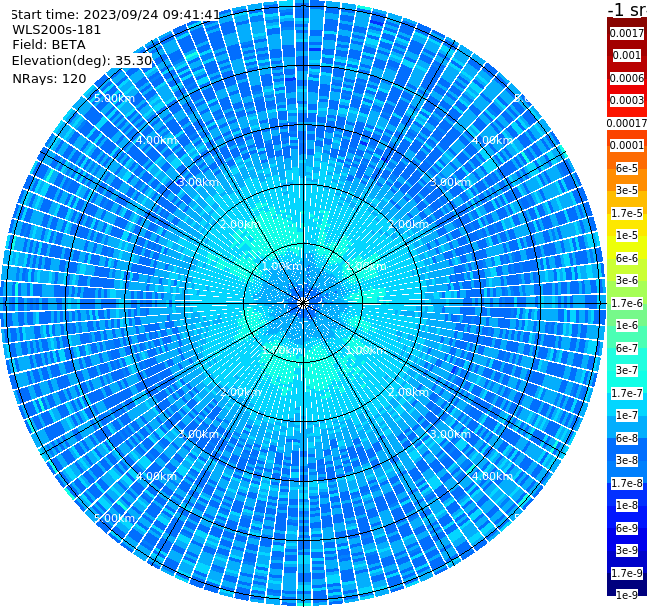Click the 6e-6 colorbar value
The image size is (647, 607).
click(x=627, y=258)
